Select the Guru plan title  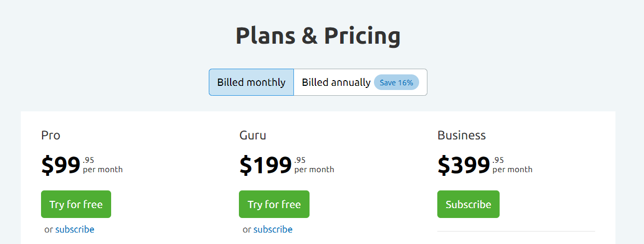coord(253,135)
